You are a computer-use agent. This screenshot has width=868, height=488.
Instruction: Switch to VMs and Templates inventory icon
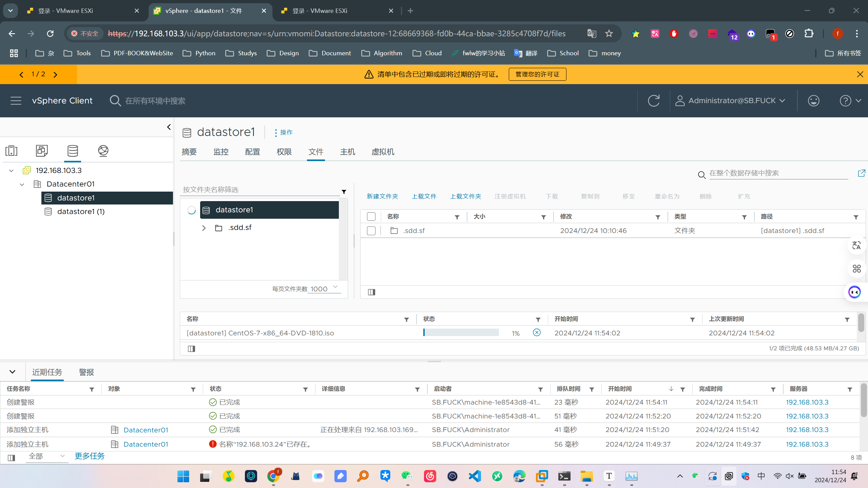click(x=42, y=151)
